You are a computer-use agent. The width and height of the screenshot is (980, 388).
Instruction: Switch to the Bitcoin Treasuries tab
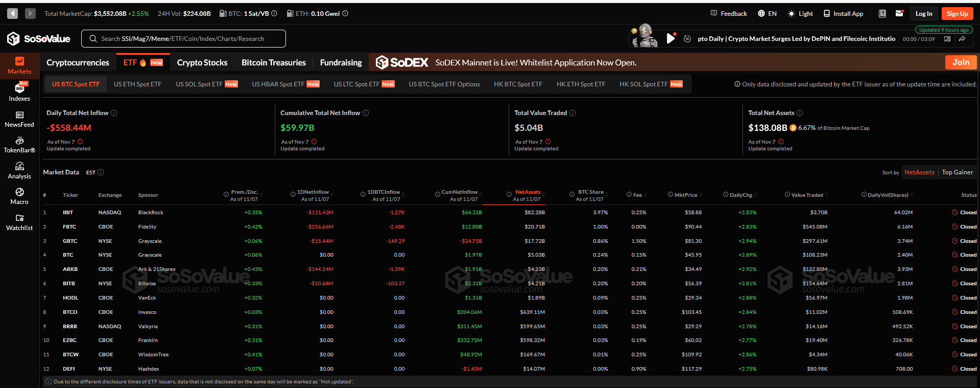click(274, 62)
